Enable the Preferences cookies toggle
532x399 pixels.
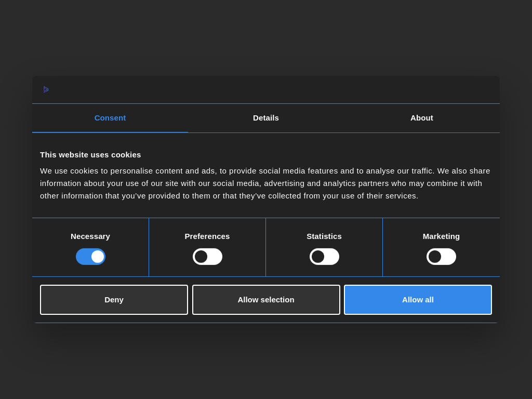pyautogui.click(x=207, y=257)
